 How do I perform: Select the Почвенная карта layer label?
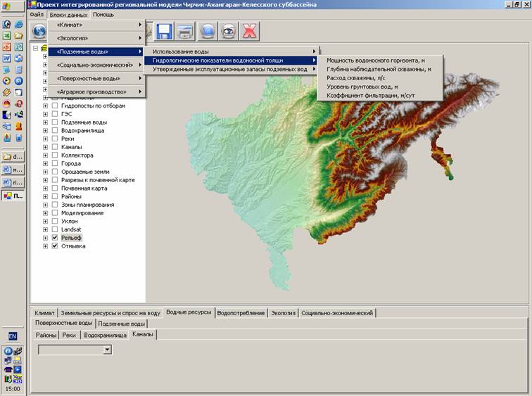click(84, 189)
